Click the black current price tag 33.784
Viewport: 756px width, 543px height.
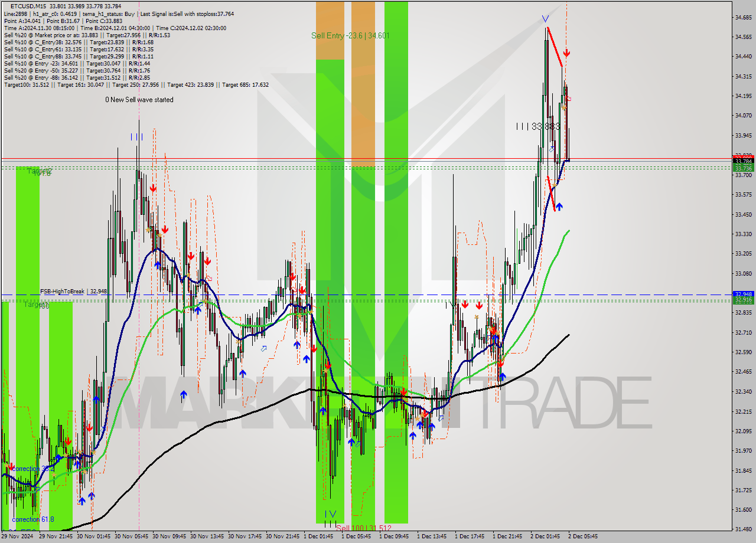coord(743,161)
